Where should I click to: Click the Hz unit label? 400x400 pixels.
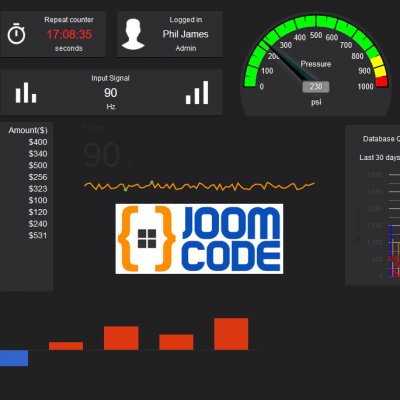pyautogui.click(x=111, y=107)
